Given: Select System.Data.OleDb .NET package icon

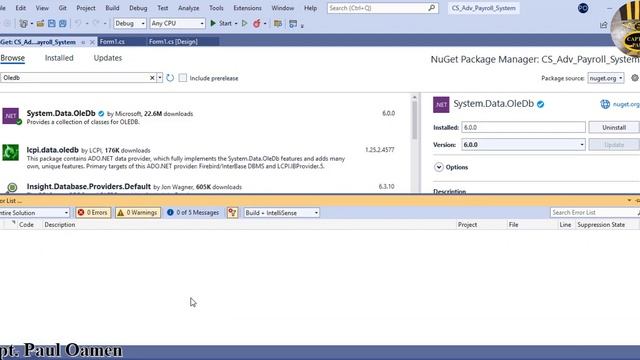Looking at the screenshot, I should (x=11, y=116).
